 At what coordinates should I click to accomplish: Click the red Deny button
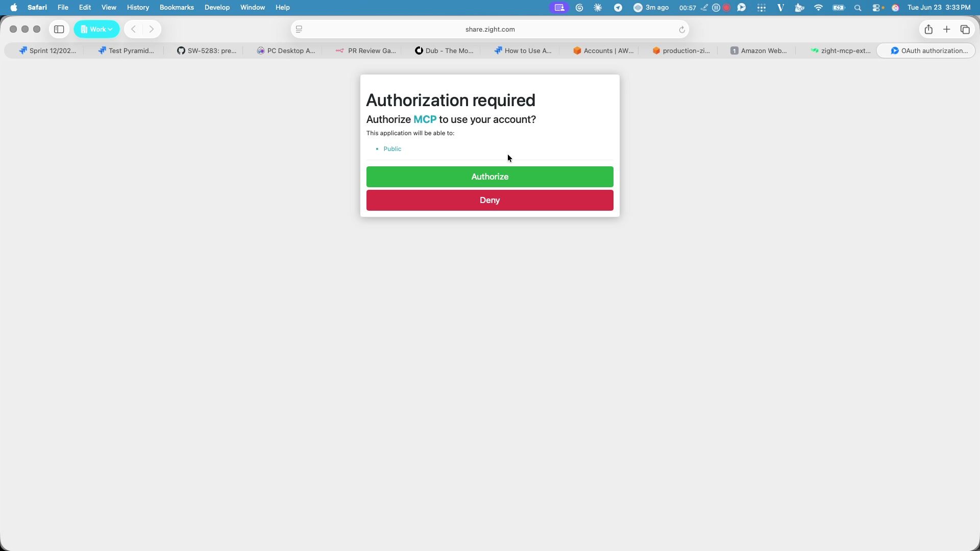tap(489, 200)
